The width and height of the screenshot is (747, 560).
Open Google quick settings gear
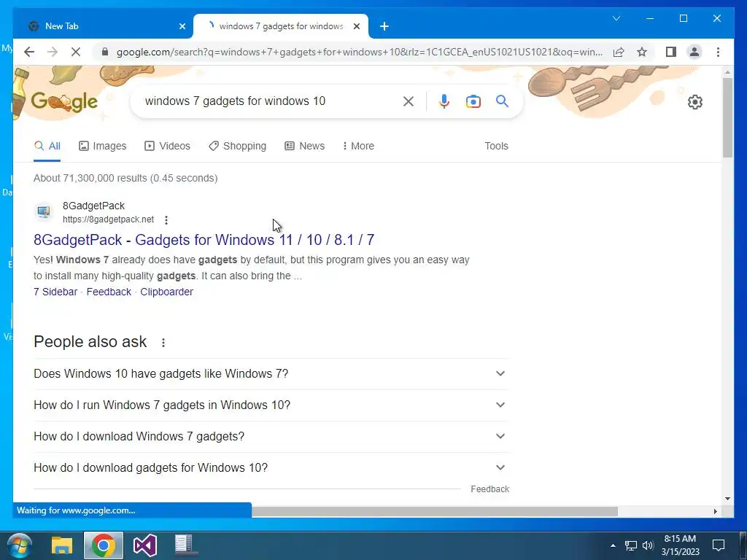pos(695,102)
